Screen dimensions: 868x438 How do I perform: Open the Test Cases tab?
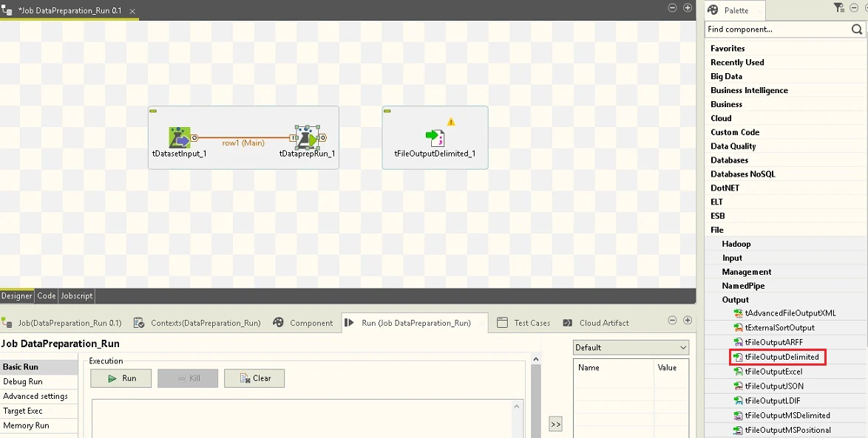[523, 323]
